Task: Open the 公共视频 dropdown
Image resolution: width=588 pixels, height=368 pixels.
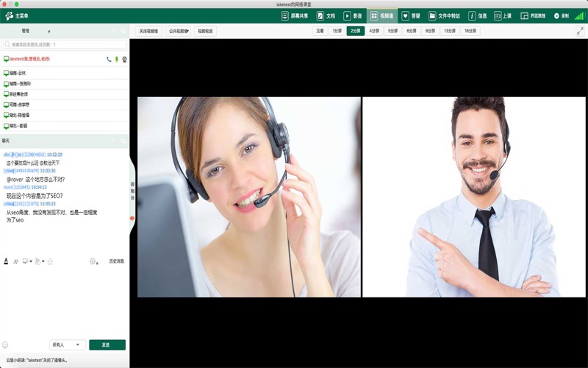Action: [x=179, y=32]
